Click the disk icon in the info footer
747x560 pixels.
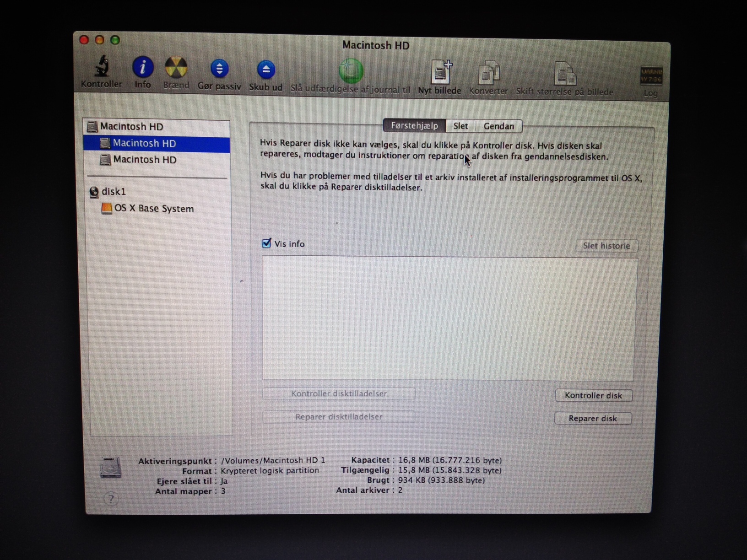(111, 468)
